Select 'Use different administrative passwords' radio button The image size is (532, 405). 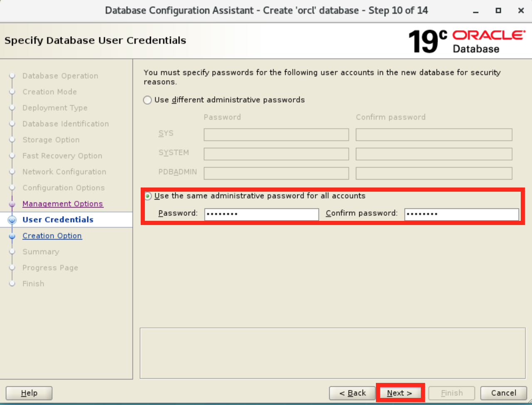[x=147, y=100]
